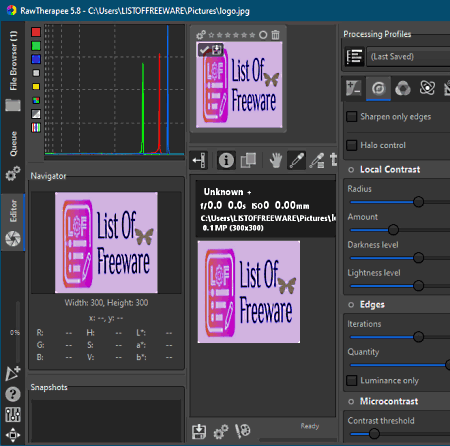This screenshot has height=446, width=450.
Task: Open the Exposure tools tab
Action: pos(353,88)
